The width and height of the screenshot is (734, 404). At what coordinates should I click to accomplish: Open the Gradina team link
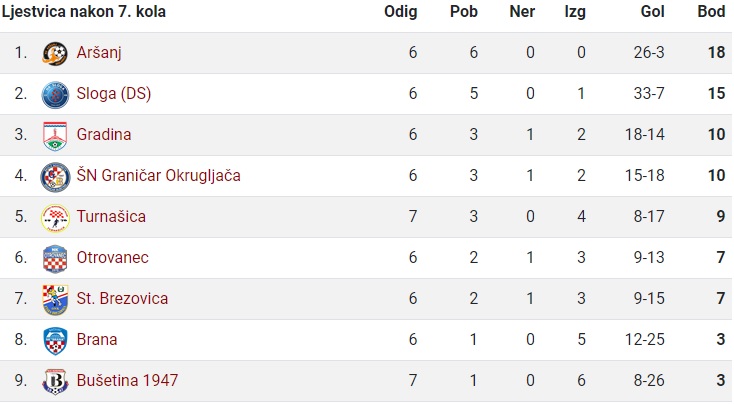point(104,134)
